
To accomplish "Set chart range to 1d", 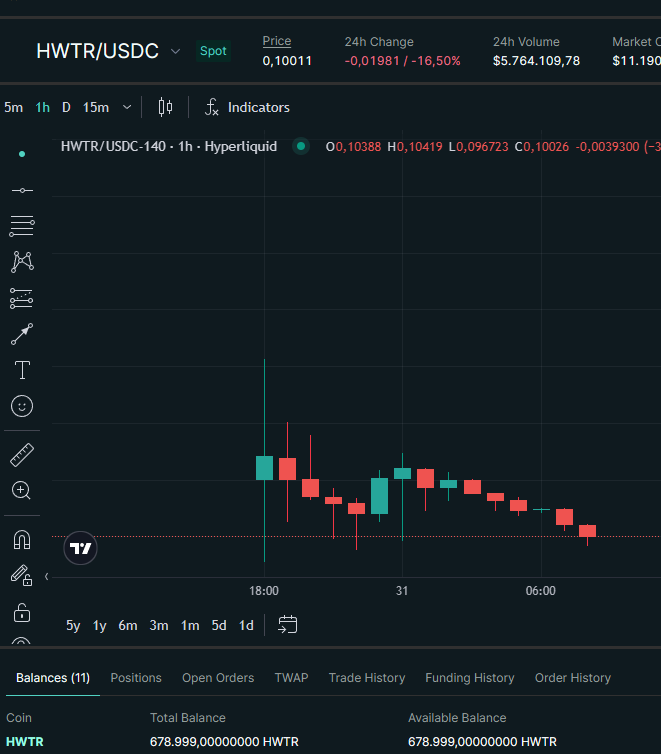I will 246,625.
